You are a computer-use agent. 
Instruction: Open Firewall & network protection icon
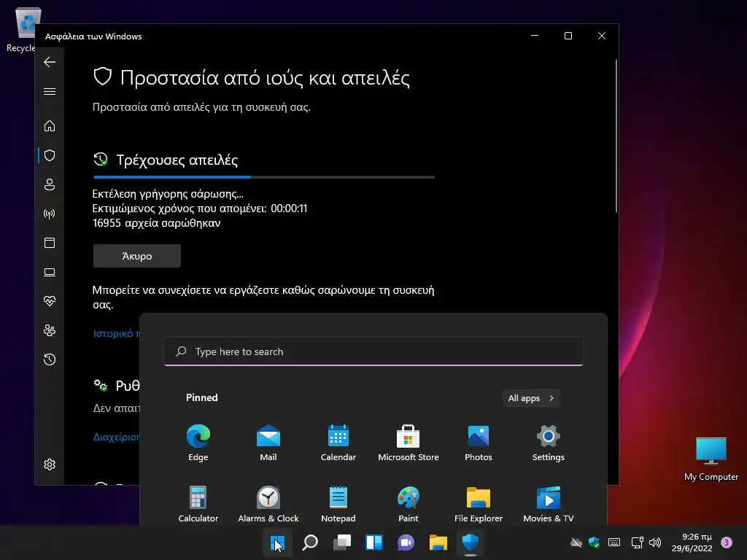pyautogui.click(x=50, y=214)
